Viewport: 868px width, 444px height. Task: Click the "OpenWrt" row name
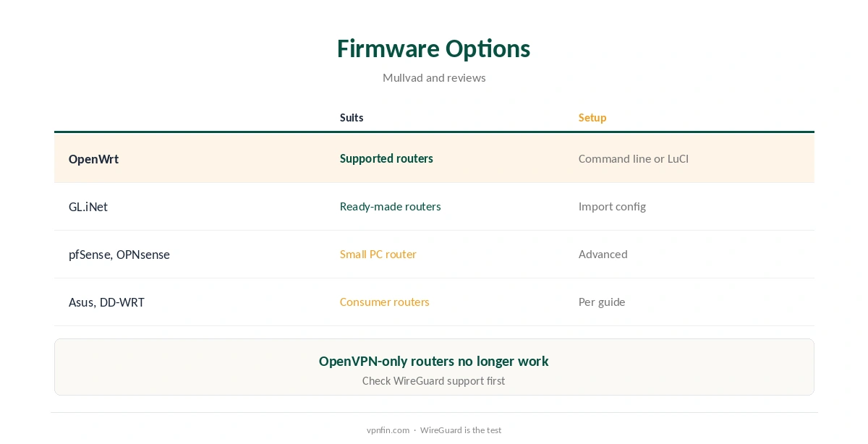pos(93,159)
